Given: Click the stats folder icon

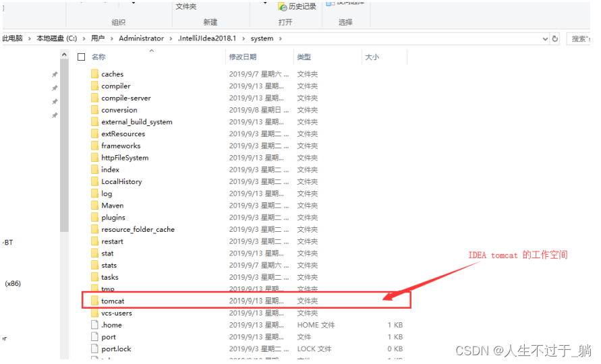Looking at the screenshot, I should click(94, 265).
